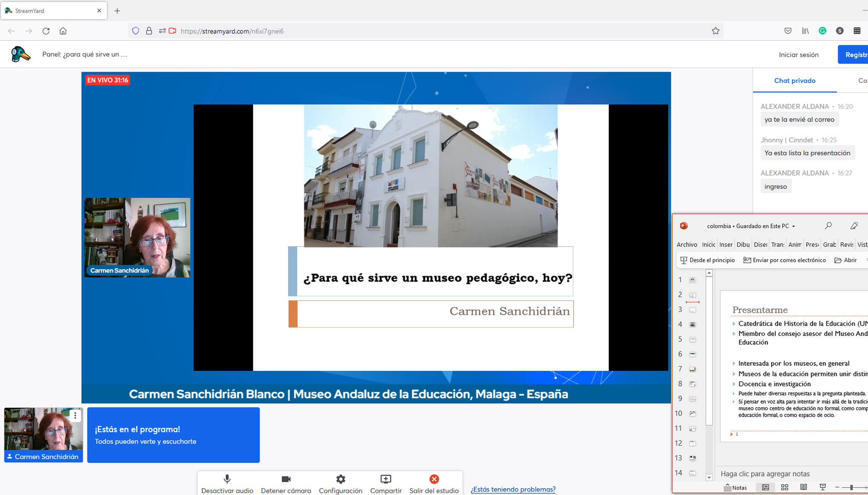Open the three-dot menu on Carmen's thumbnail
This screenshot has width=868, height=495.
click(x=75, y=415)
